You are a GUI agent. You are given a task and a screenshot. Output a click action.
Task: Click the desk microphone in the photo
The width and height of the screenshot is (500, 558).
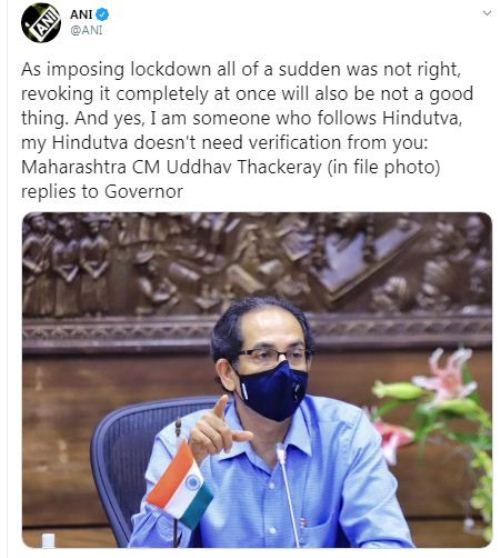click(x=289, y=495)
